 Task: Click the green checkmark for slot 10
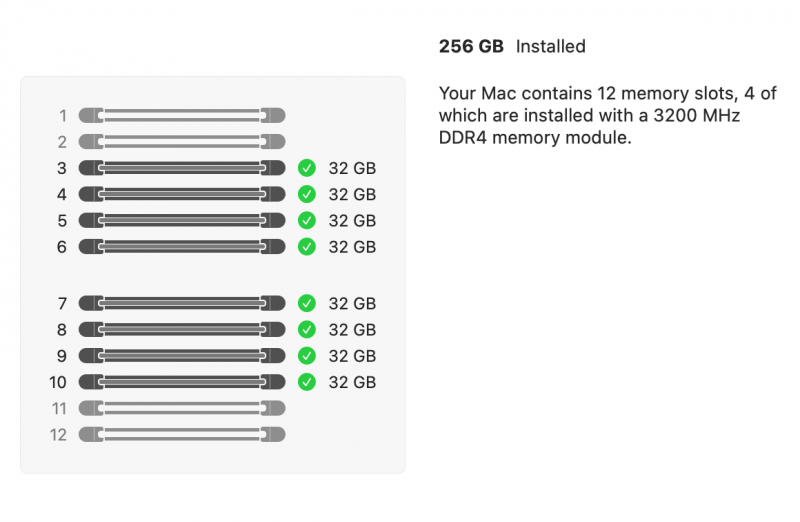307,381
